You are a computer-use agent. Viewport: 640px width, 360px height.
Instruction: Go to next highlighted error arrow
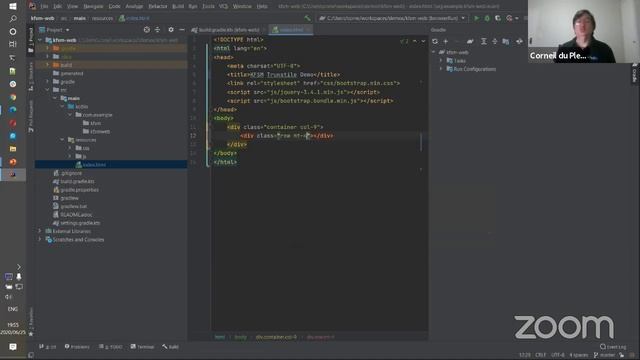(423, 41)
